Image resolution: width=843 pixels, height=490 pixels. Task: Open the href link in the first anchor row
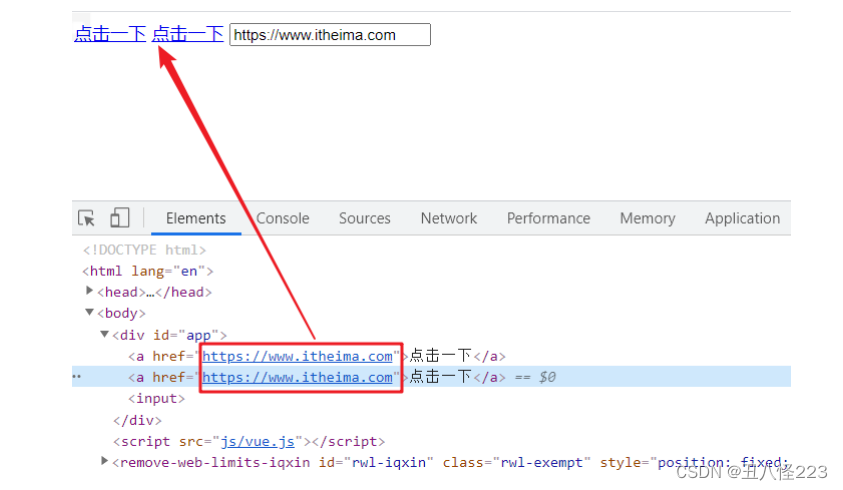pyautogui.click(x=297, y=356)
